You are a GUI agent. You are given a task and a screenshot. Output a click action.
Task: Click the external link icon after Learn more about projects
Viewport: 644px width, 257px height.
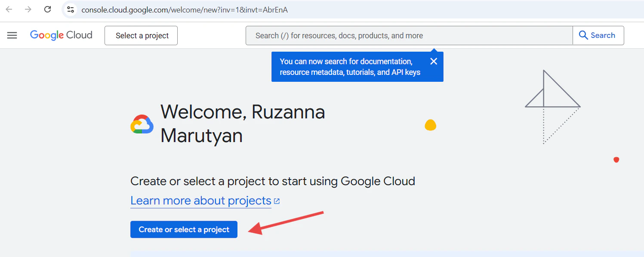277,201
